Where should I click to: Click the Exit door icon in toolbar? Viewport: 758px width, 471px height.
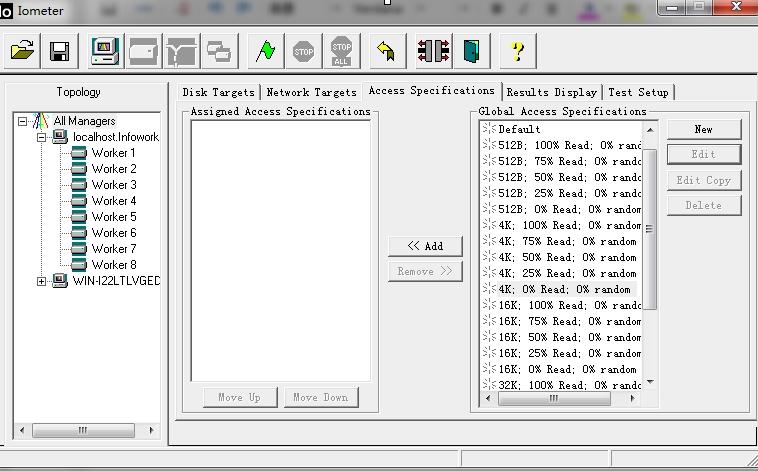(x=471, y=51)
